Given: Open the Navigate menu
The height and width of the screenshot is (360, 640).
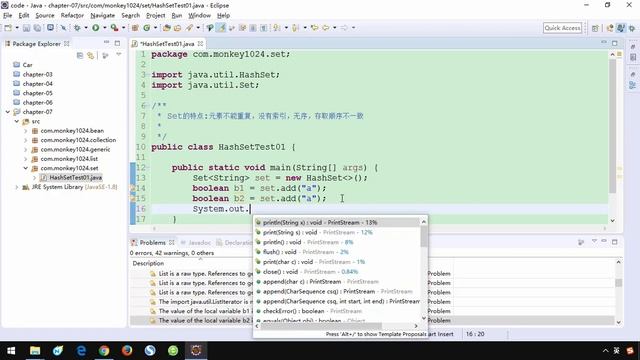Looking at the screenshot, I should 102,16.
